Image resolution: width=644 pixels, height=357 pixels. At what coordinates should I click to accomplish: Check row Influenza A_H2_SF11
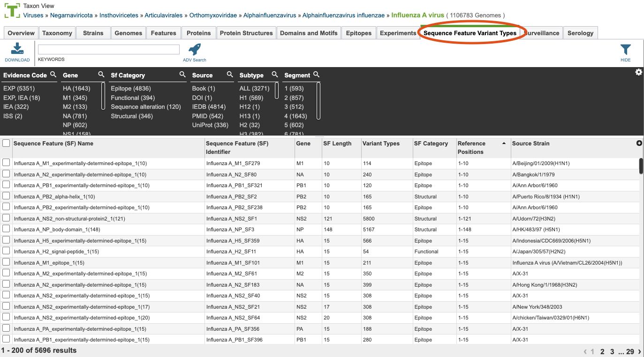click(x=6, y=251)
